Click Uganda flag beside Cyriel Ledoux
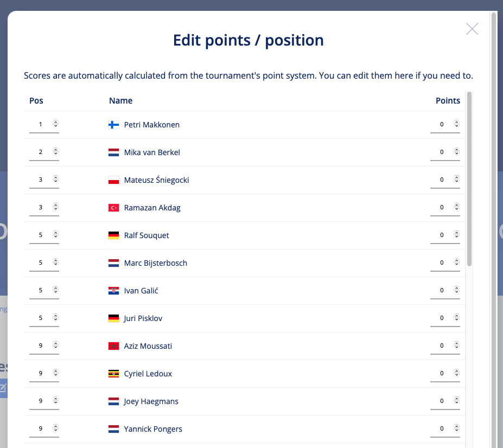The height and width of the screenshot is (448, 503). 113,374
